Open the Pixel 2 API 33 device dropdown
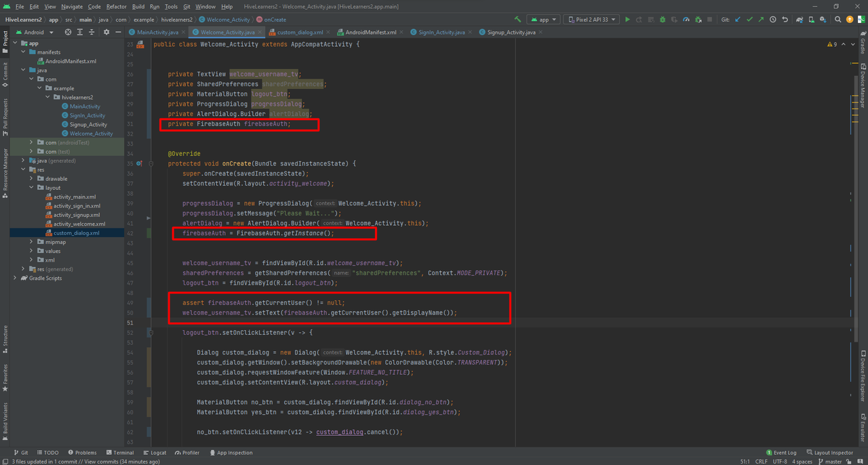 [591, 20]
